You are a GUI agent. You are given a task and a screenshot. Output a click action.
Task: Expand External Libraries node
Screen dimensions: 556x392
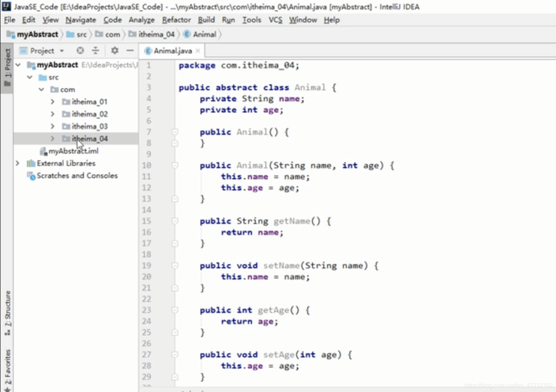pyautogui.click(x=17, y=163)
